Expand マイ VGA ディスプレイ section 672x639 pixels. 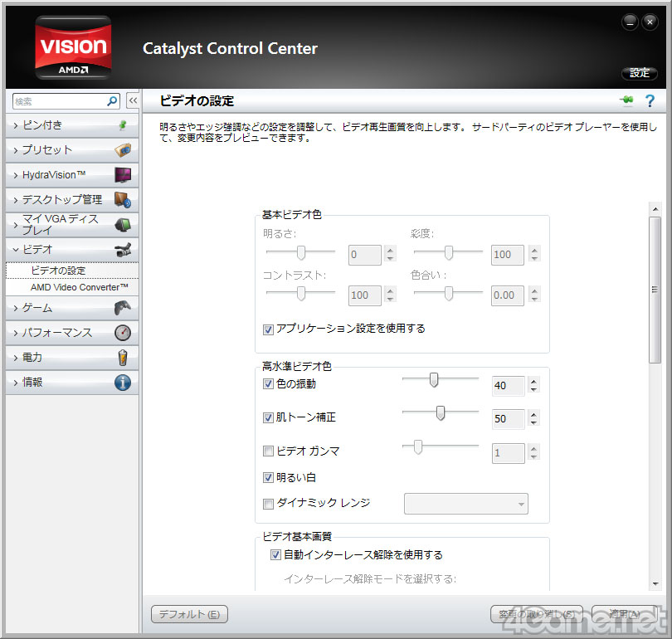(x=72, y=225)
